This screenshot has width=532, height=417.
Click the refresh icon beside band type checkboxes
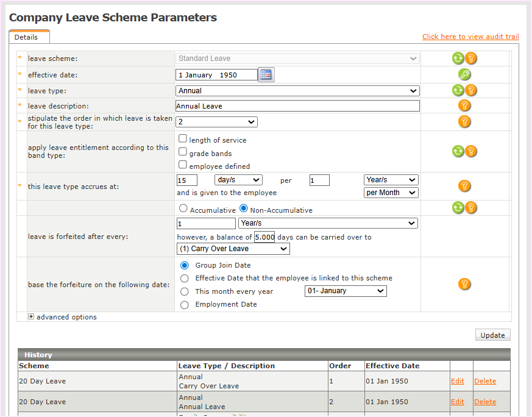(x=458, y=151)
